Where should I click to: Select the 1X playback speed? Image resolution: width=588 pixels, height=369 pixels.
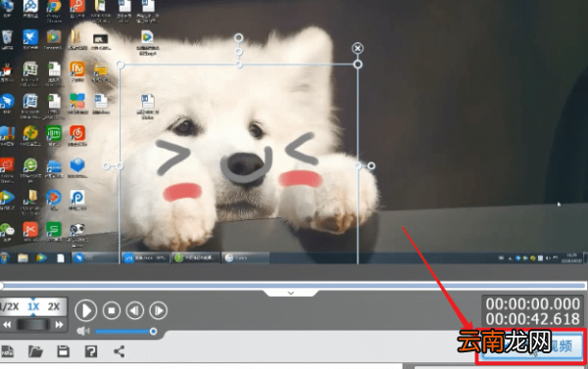(x=33, y=306)
